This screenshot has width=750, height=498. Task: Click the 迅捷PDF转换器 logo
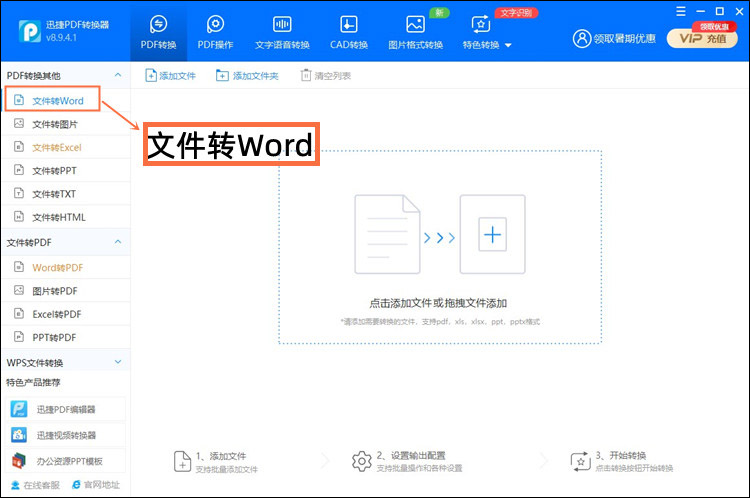tap(30, 31)
